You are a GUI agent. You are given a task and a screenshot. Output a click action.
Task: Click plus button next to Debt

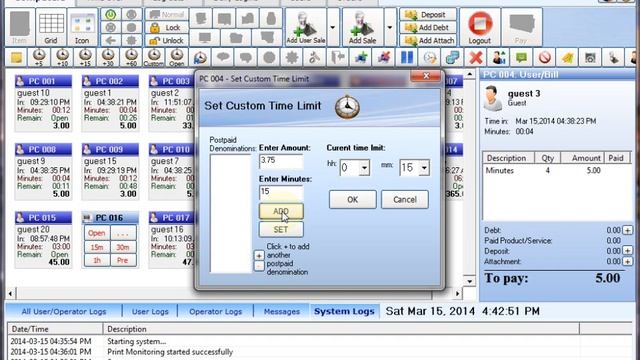coord(627,231)
